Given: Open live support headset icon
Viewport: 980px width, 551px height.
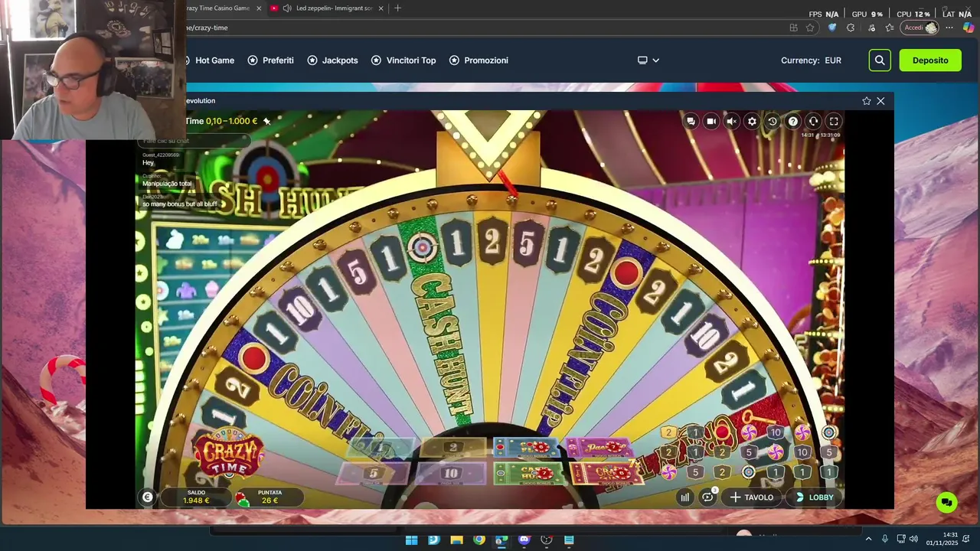Looking at the screenshot, I should pos(813,121).
